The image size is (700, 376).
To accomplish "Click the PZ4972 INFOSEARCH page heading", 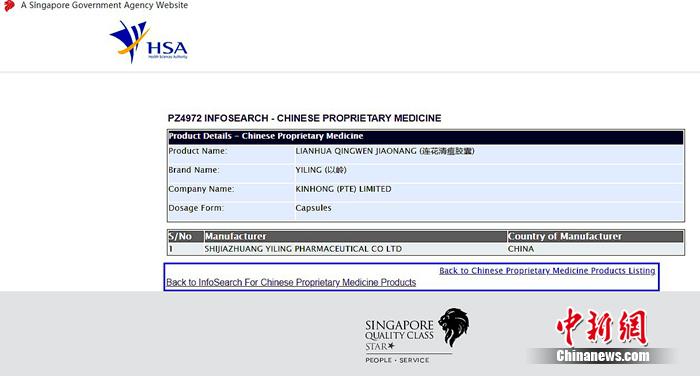I will [x=304, y=118].
